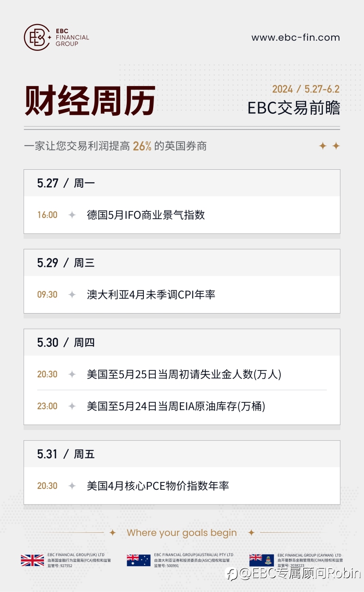Viewport: 364px width, 592px height.
Task: Click the UK flag icon
Action: 32,560
